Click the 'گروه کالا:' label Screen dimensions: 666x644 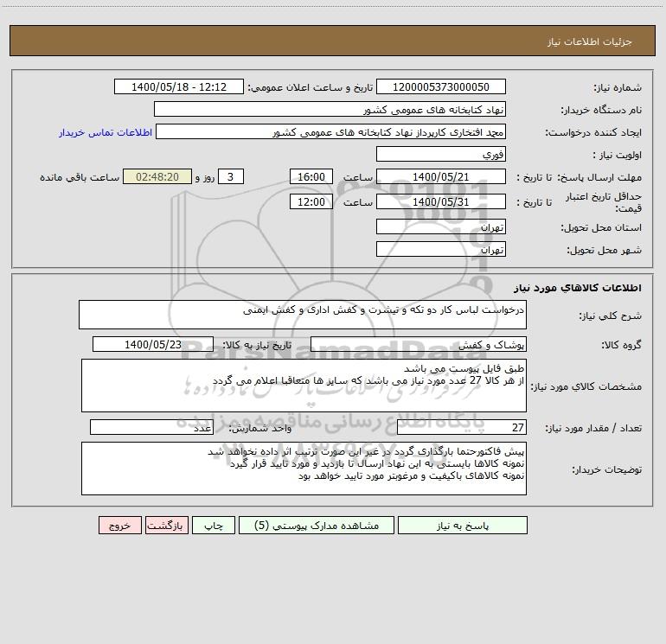point(621,345)
